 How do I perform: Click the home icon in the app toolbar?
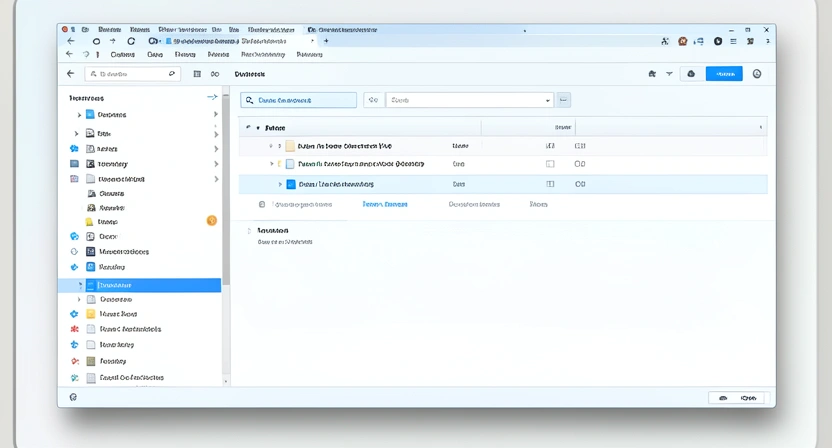click(x=652, y=74)
